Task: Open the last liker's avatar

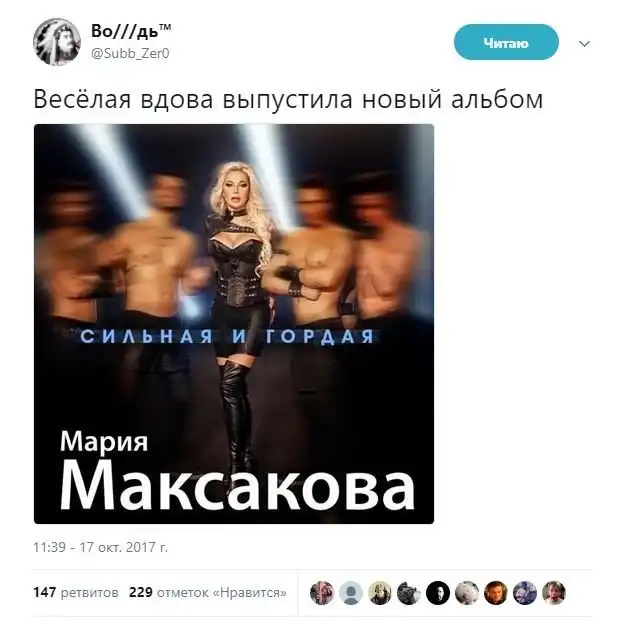Action: [554, 593]
